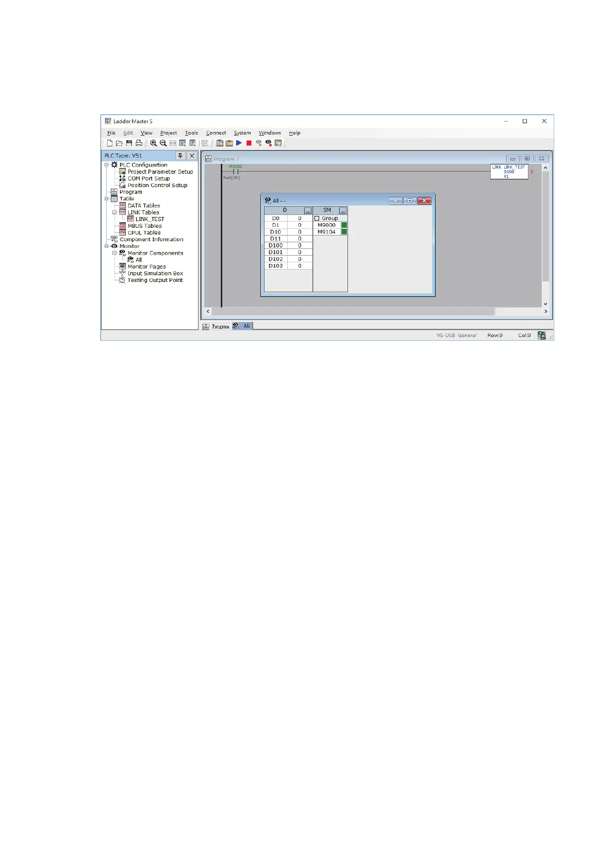Collapse the Table tree node
Viewport: 614px width, 868px height.
click(107, 198)
